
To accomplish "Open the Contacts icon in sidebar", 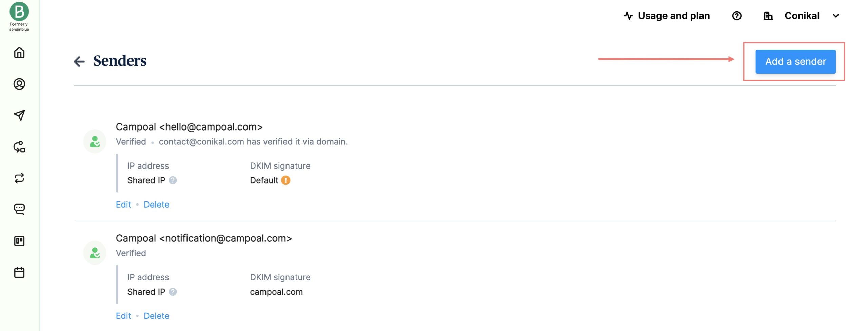I will (x=19, y=84).
